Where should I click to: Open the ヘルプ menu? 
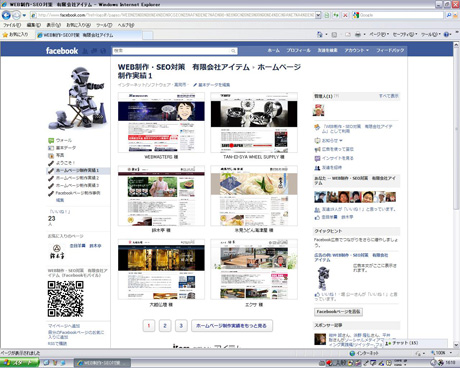(x=126, y=25)
